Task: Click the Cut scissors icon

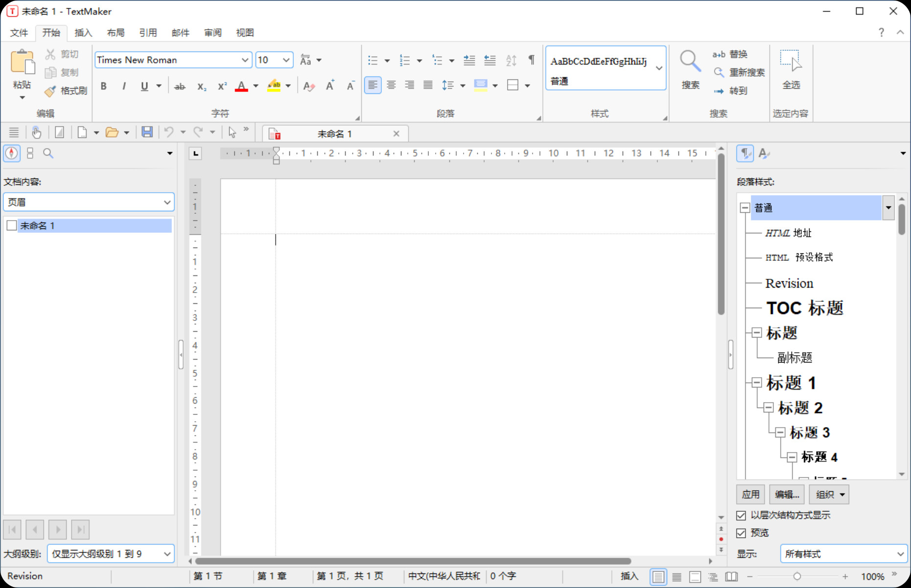Action: (x=50, y=54)
